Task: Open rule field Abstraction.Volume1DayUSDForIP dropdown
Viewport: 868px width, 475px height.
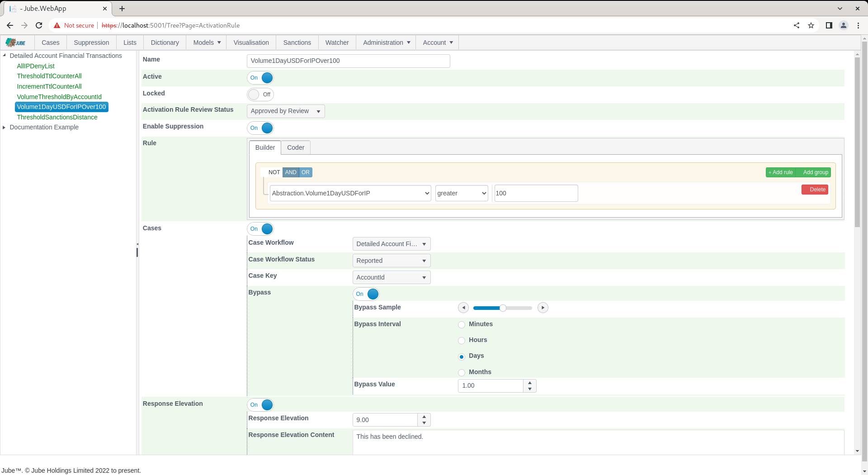Action: coord(350,193)
